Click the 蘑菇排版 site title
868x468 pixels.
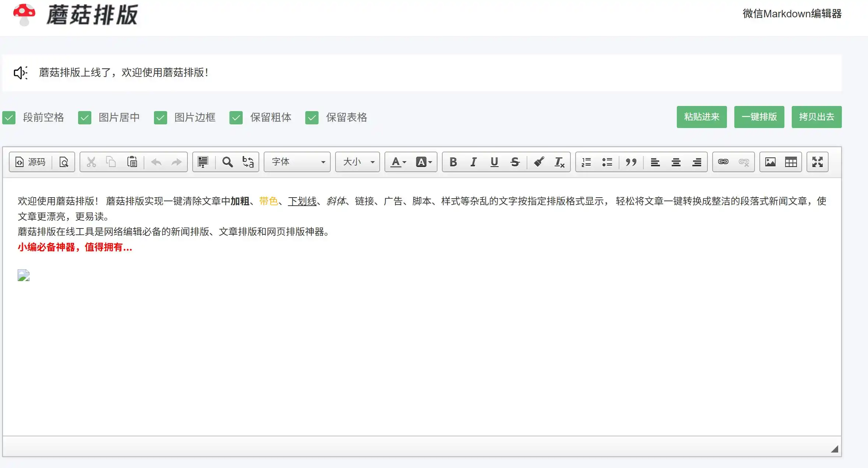(x=92, y=15)
